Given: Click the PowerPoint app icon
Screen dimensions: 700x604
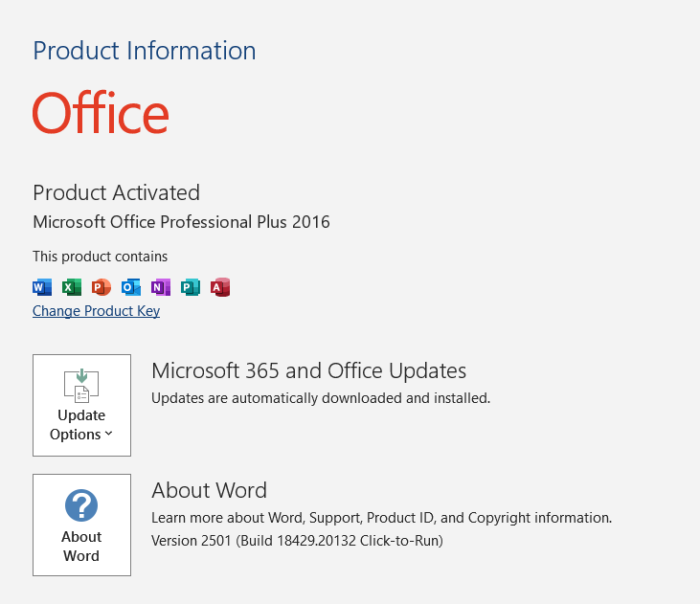Looking at the screenshot, I should pos(102,287).
